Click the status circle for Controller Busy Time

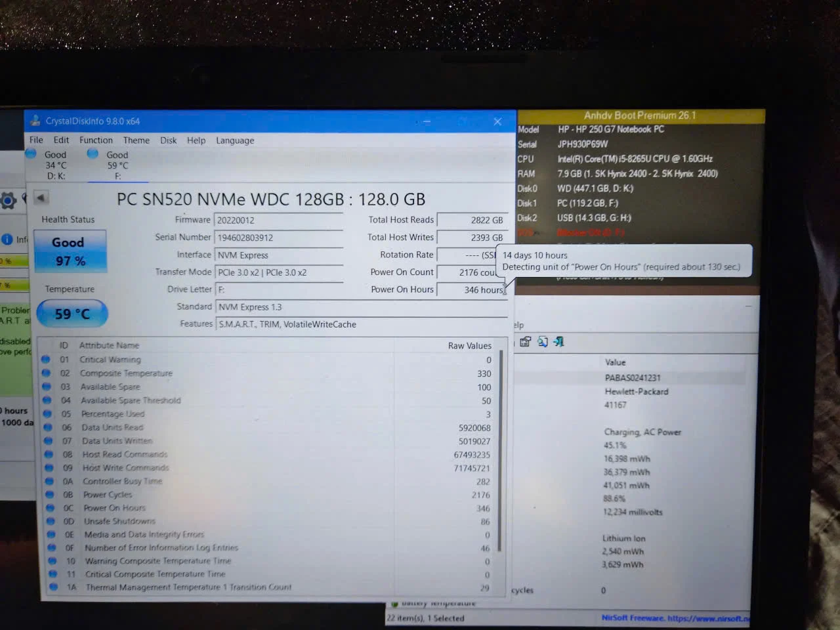[x=50, y=481]
